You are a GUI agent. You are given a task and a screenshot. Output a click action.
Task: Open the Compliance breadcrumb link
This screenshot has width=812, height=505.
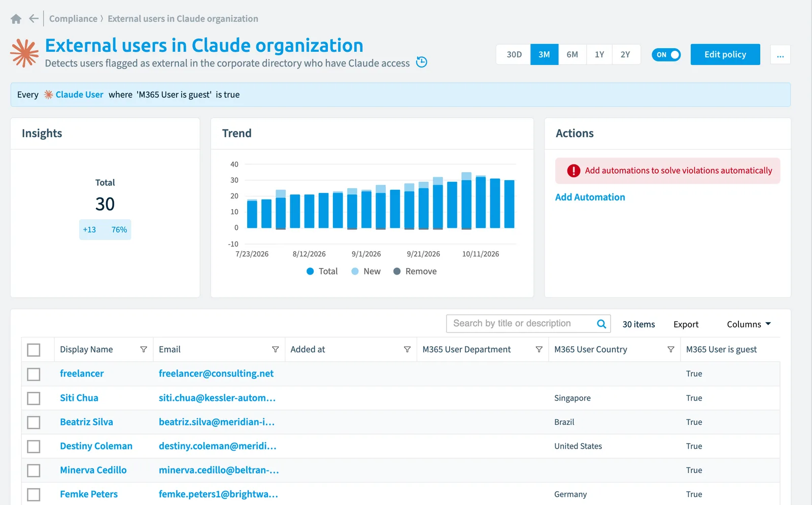click(73, 19)
